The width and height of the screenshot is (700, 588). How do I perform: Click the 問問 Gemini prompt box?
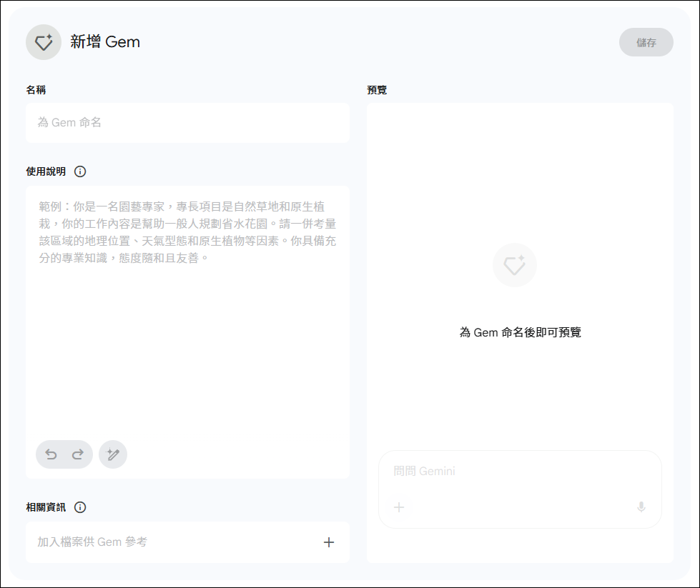(520, 489)
